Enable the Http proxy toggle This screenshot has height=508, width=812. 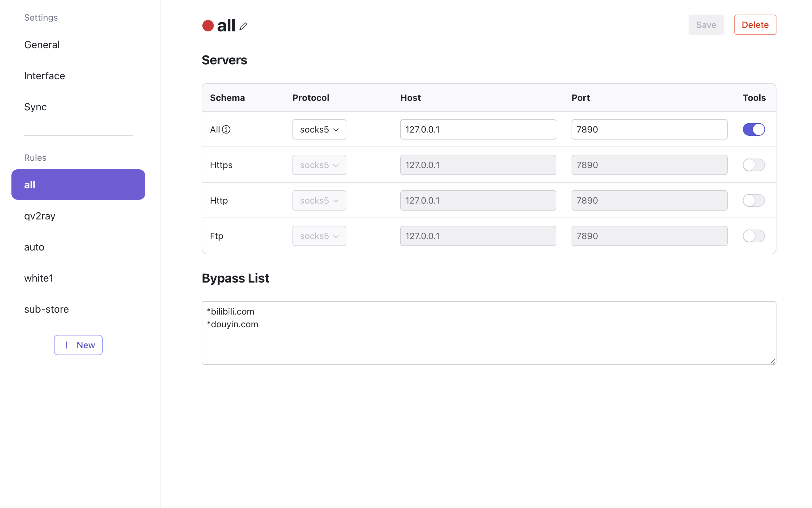754,200
